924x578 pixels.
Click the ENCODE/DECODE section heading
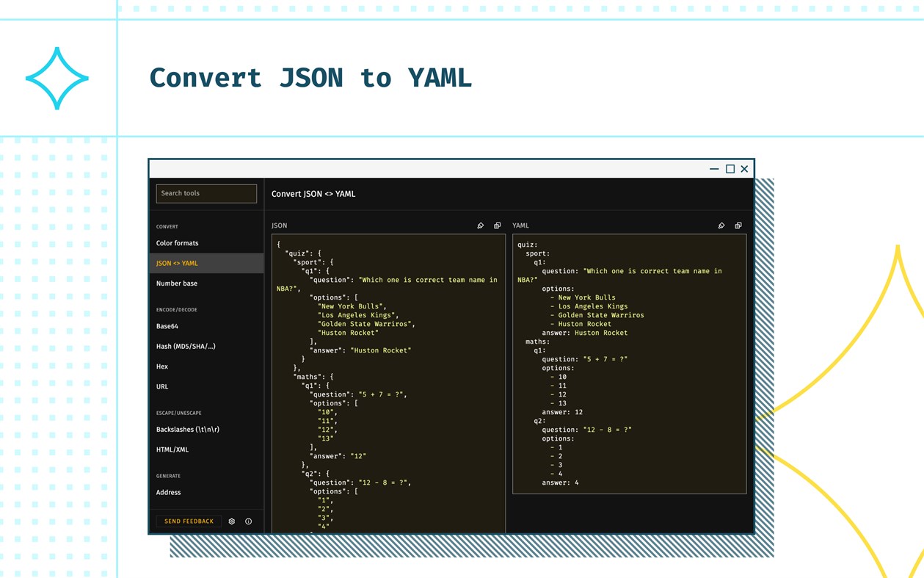point(177,310)
